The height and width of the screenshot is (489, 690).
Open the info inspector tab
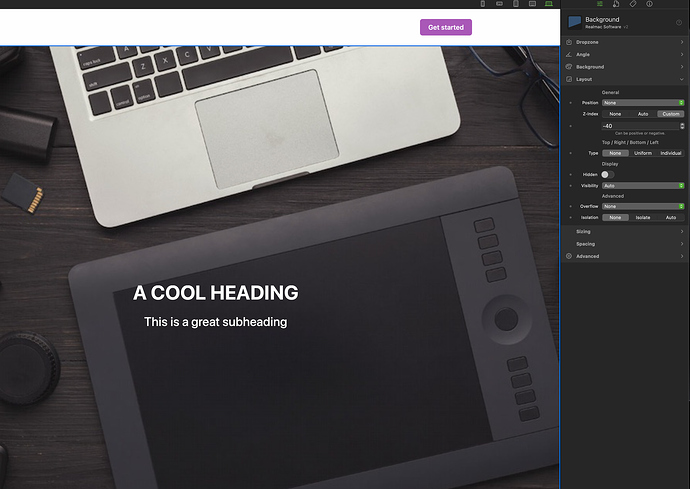tap(650, 4)
